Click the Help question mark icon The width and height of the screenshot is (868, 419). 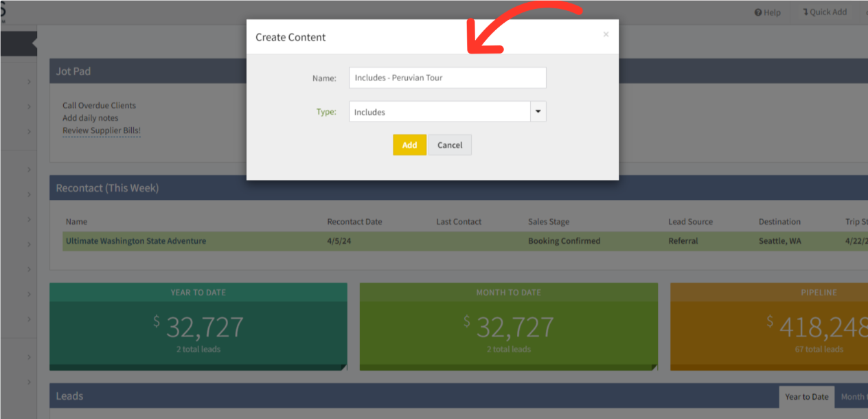pos(758,12)
